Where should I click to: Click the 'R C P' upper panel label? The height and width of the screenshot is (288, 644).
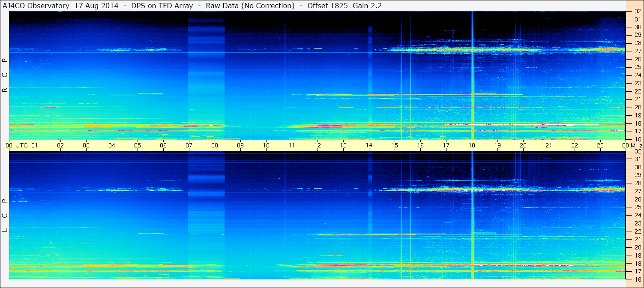(5, 75)
